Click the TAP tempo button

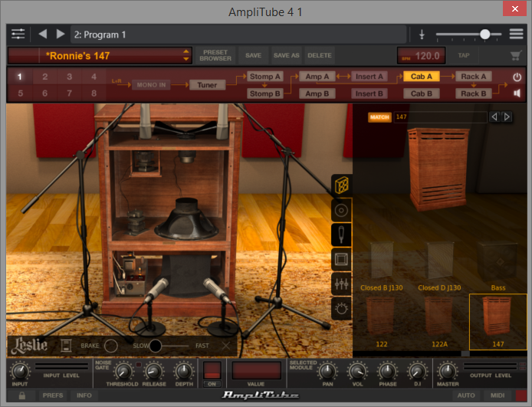(x=464, y=55)
